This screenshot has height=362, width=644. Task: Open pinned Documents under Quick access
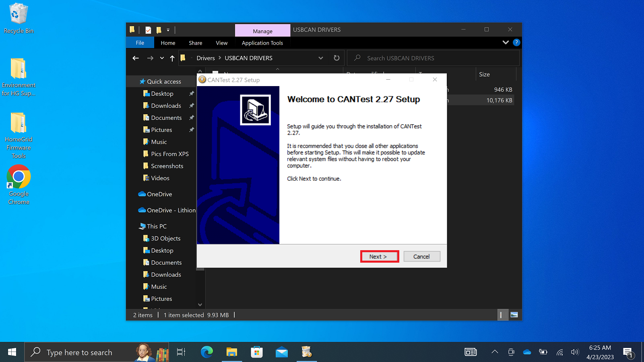(x=166, y=117)
